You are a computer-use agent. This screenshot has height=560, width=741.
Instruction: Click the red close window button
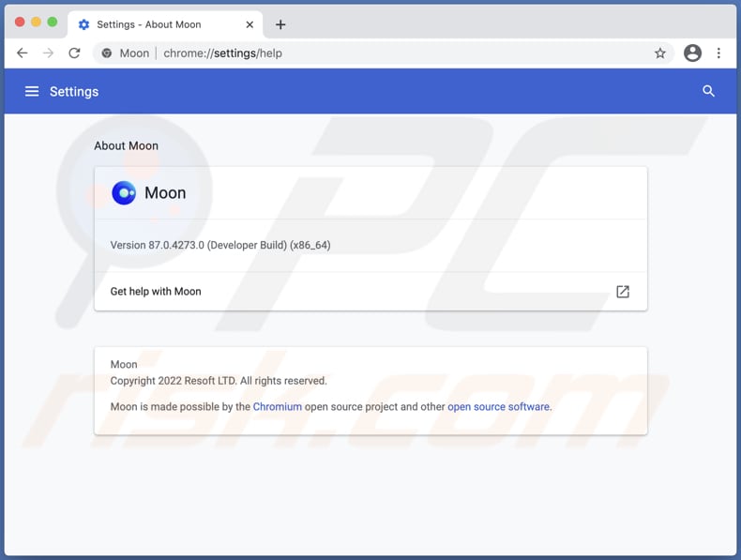pyautogui.click(x=20, y=22)
